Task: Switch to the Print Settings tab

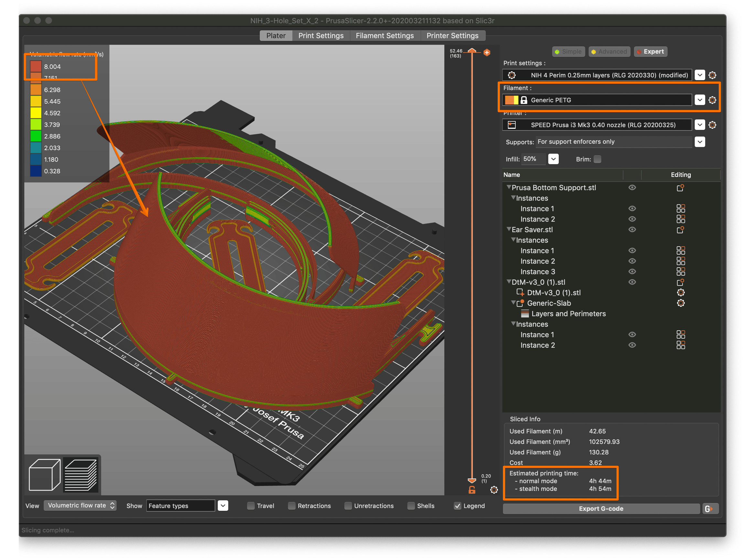Action: pos(321,35)
